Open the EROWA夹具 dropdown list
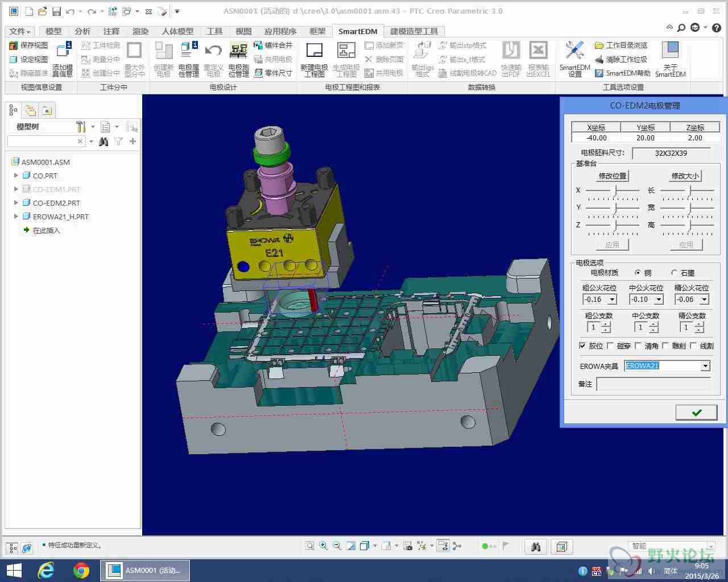Image resolution: width=728 pixels, height=582 pixels. click(705, 366)
